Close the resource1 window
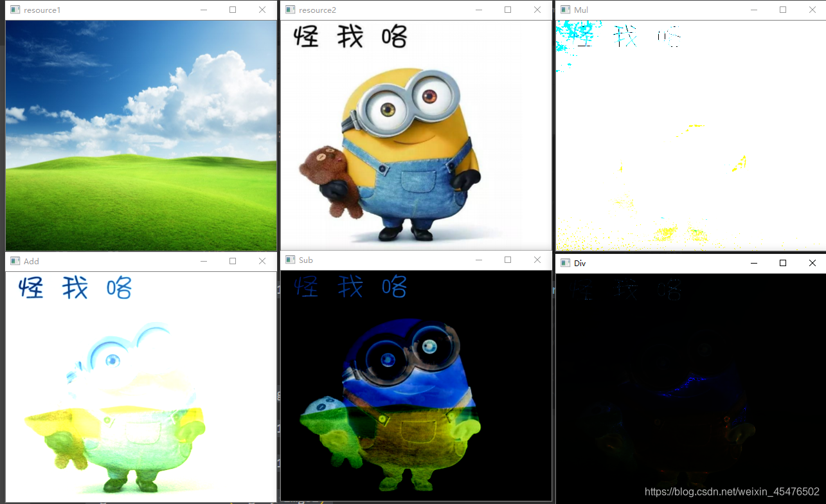The height and width of the screenshot is (504, 826). (x=262, y=10)
